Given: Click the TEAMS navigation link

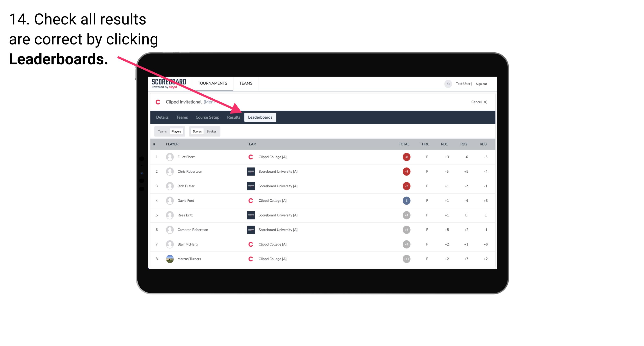Looking at the screenshot, I should tap(246, 83).
